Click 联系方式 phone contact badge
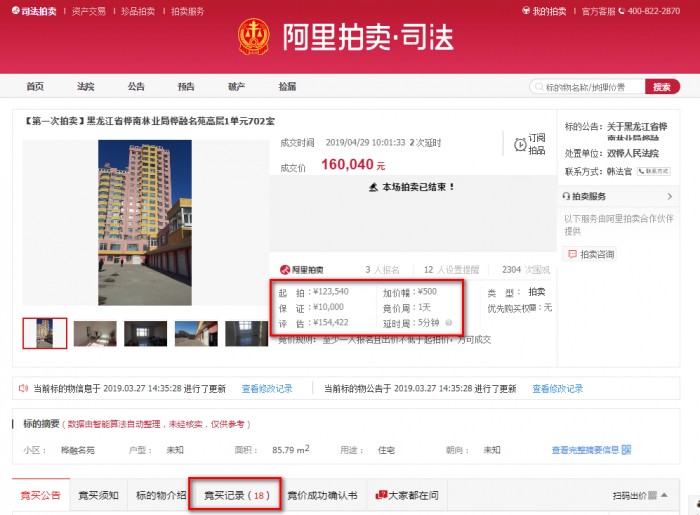 tap(654, 171)
